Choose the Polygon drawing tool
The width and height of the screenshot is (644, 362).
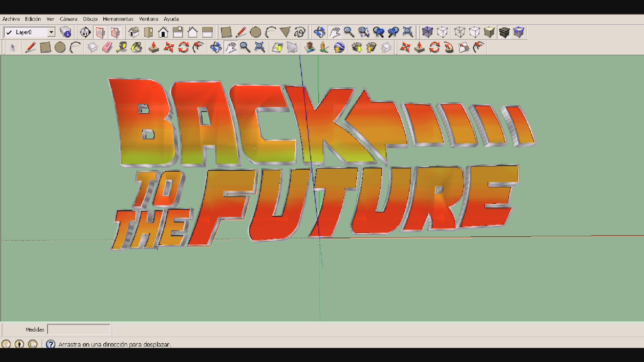click(285, 32)
